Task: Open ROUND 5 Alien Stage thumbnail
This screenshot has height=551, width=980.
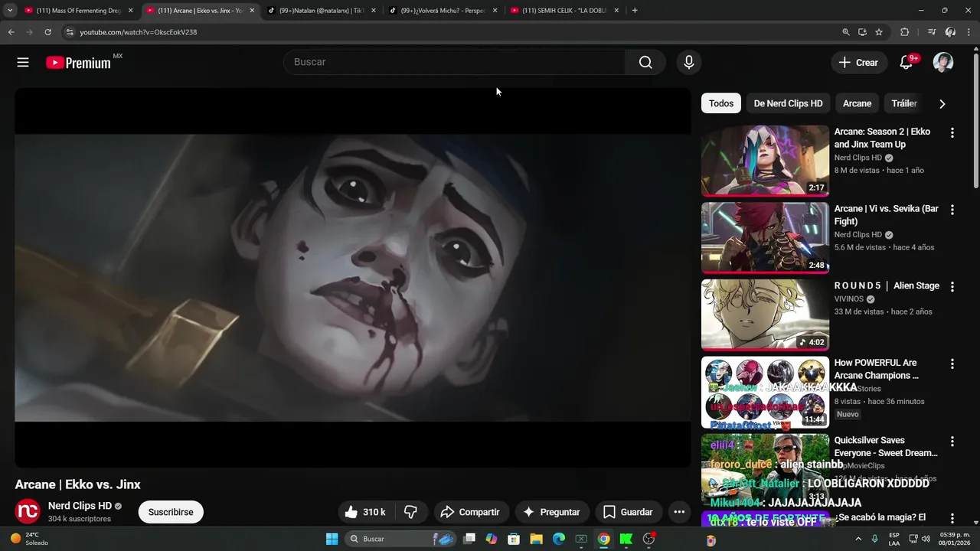Action: point(765,315)
